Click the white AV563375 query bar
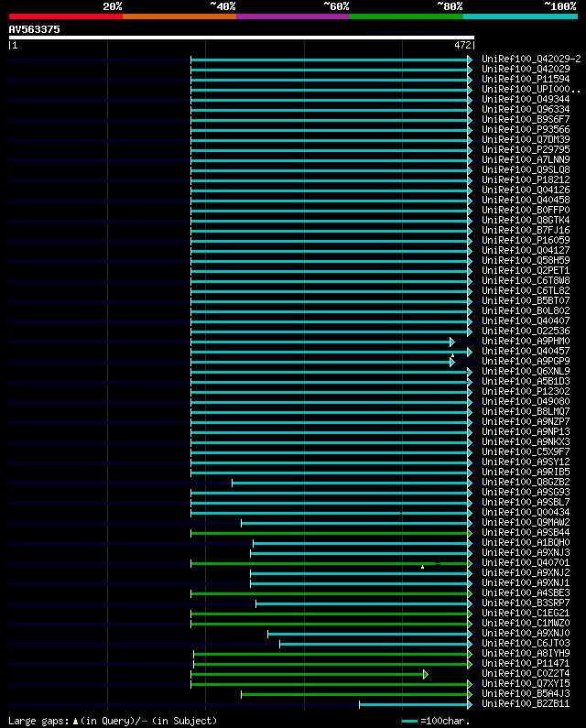586x728 pixels. tap(242, 38)
